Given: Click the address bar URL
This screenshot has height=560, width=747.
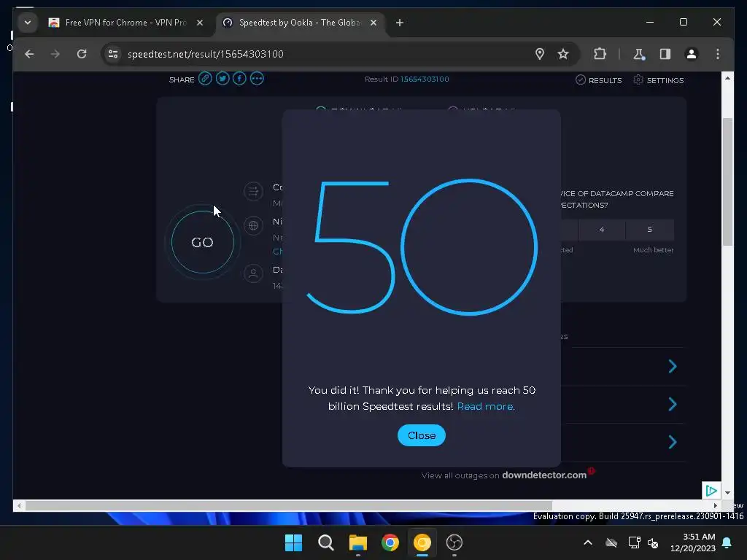Looking at the screenshot, I should (x=205, y=54).
